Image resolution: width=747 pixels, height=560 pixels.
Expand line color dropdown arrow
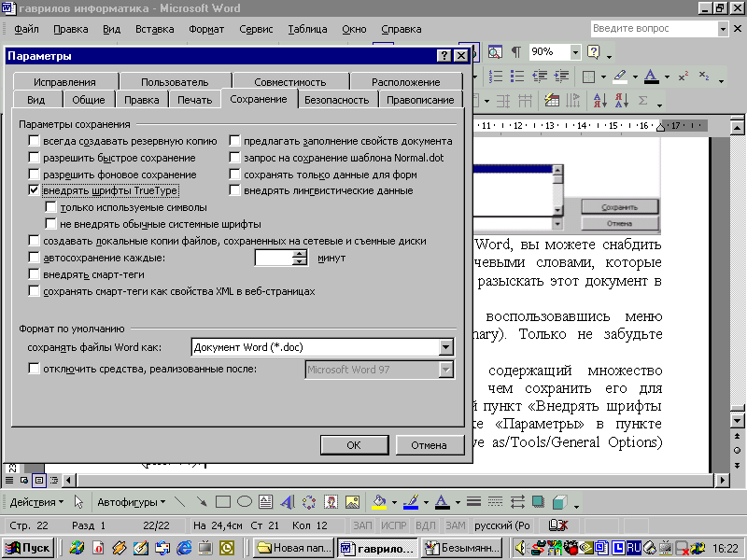(426, 502)
